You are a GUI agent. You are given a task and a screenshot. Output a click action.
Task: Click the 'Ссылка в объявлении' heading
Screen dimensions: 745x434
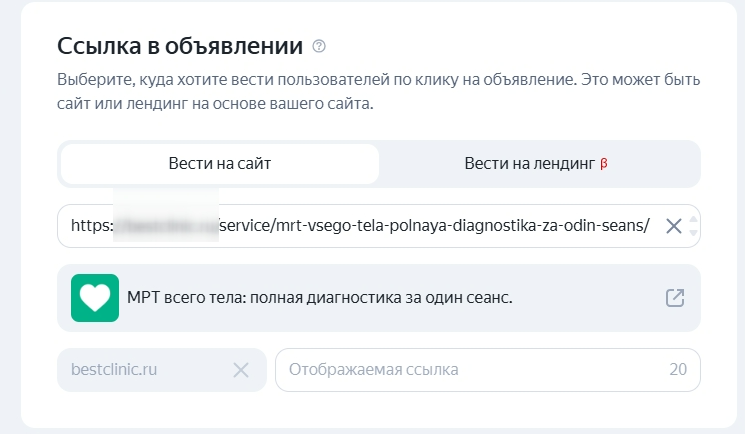[x=180, y=45]
